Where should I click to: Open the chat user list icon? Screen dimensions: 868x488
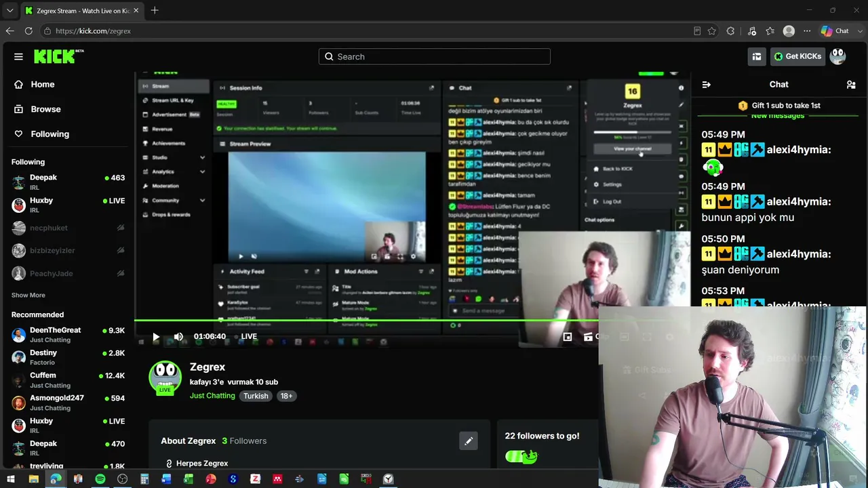click(x=851, y=85)
